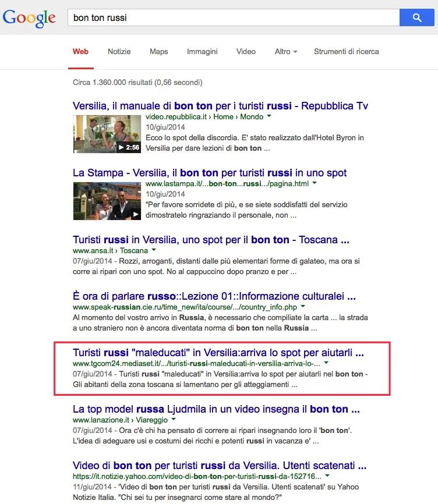
Task: Expand the Altro dropdown menu
Action: point(286,51)
